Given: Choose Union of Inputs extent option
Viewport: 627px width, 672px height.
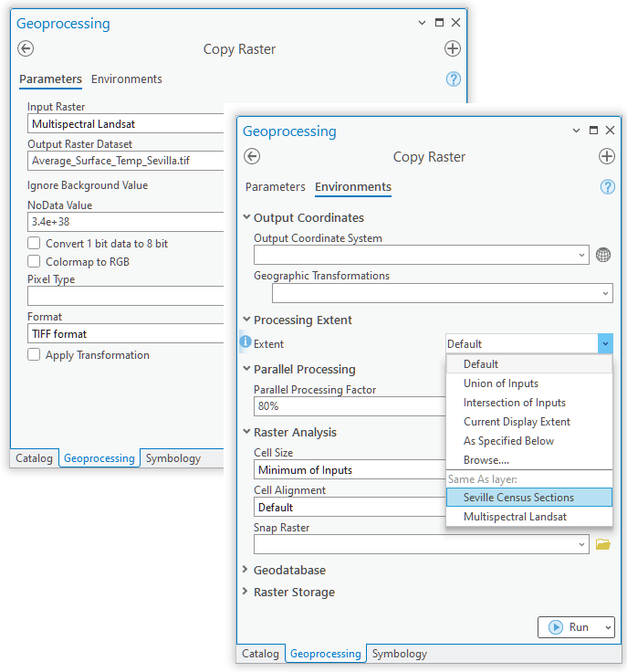Looking at the screenshot, I should pyautogui.click(x=529, y=383).
